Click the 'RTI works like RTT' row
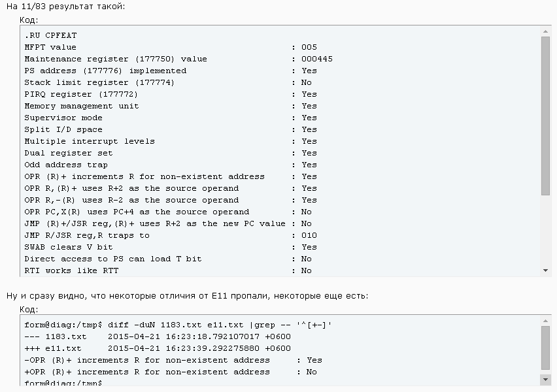This screenshot has height=392, width=557. tap(71, 270)
